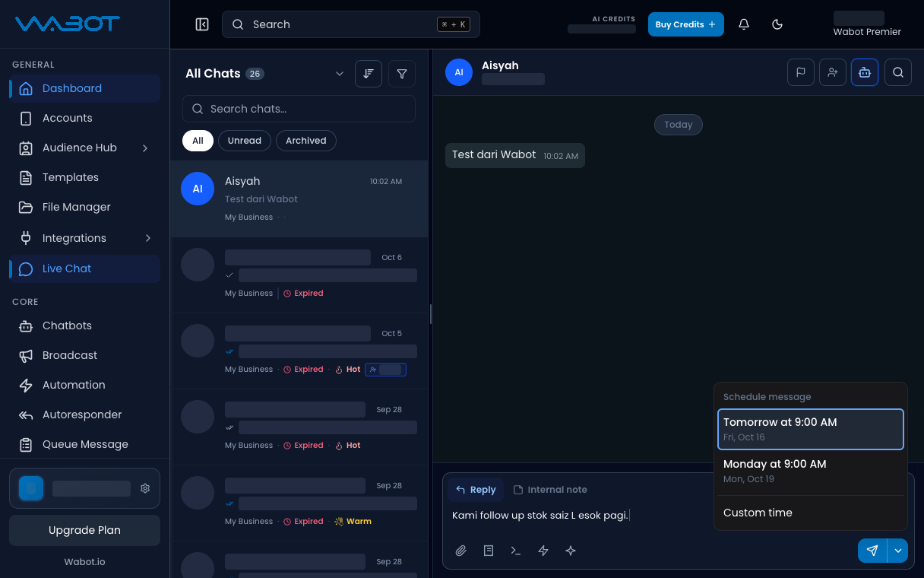Click the Buy Credits button
The width and height of the screenshot is (924, 578).
[x=685, y=24]
